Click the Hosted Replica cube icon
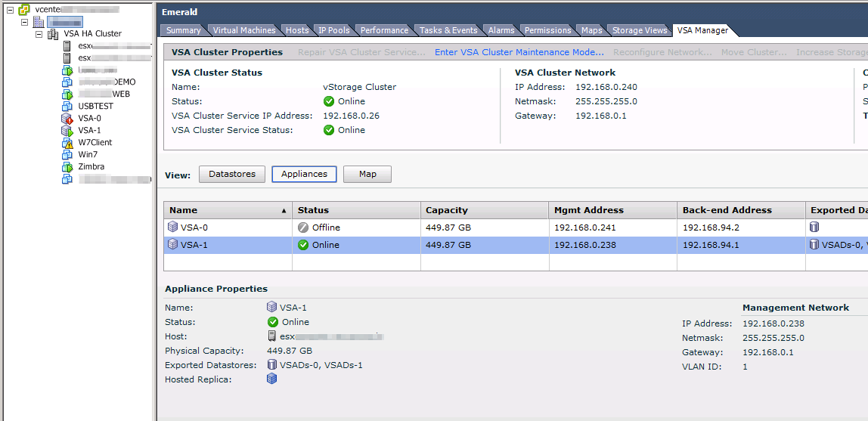 point(271,379)
